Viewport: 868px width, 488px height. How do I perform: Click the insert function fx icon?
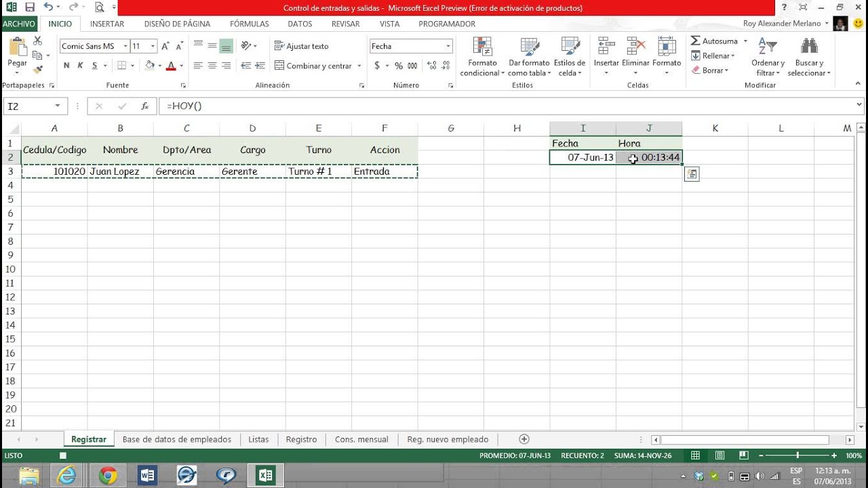point(144,106)
